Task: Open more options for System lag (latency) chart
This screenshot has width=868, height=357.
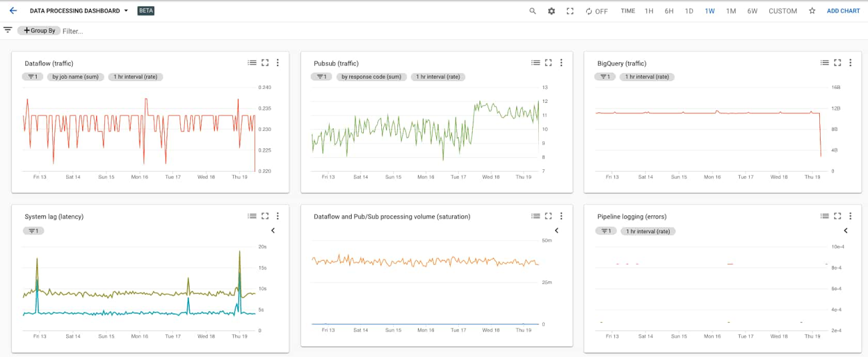Action: coord(278,216)
